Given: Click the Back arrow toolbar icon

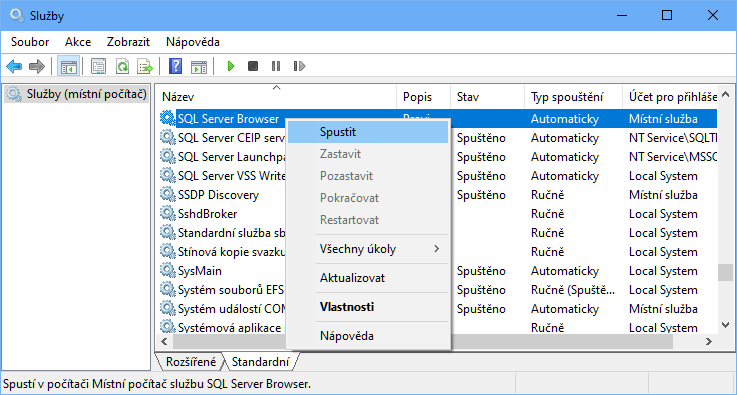Looking at the screenshot, I should pos(14,66).
